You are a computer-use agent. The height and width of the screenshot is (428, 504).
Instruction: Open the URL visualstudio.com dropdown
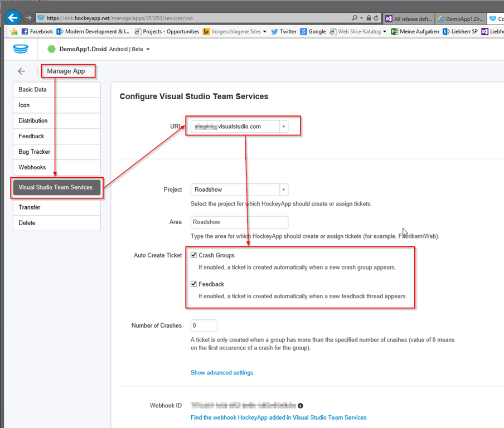click(x=283, y=127)
